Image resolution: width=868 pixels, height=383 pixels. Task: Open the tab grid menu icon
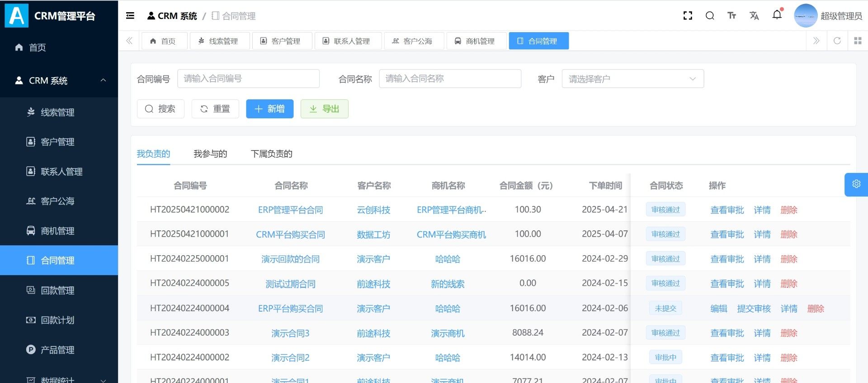pos(858,41)
